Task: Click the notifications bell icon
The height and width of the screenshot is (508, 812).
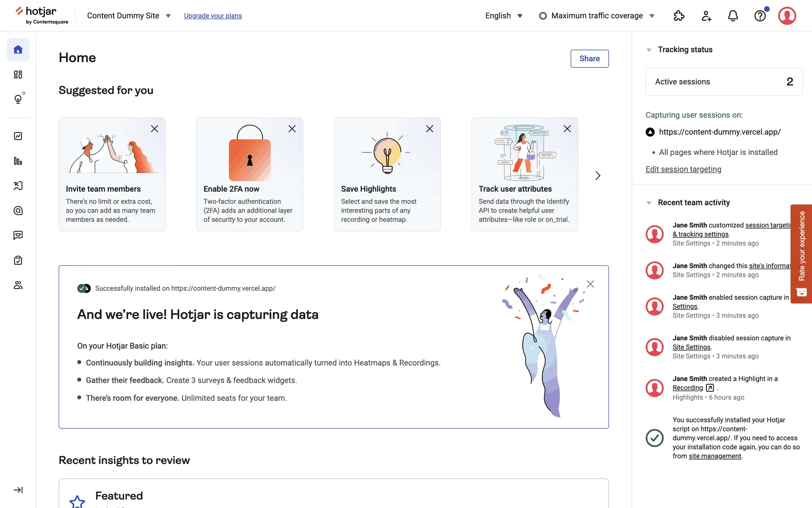Action: 733,16
